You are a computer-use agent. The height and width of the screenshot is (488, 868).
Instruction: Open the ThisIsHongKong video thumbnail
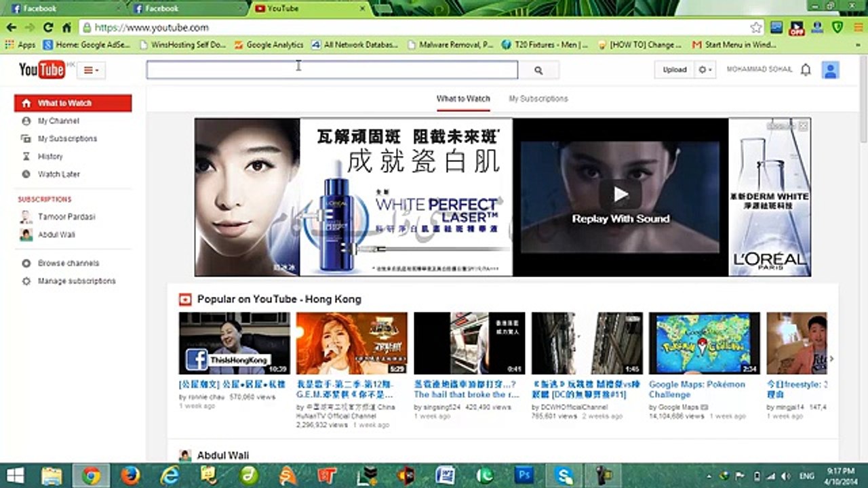click(x=235, y=343)
